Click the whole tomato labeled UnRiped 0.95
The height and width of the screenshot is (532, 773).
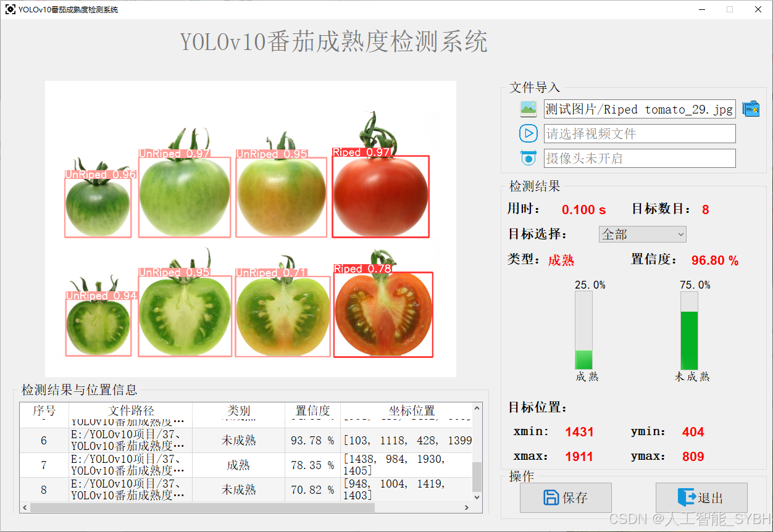click(281, 197)
